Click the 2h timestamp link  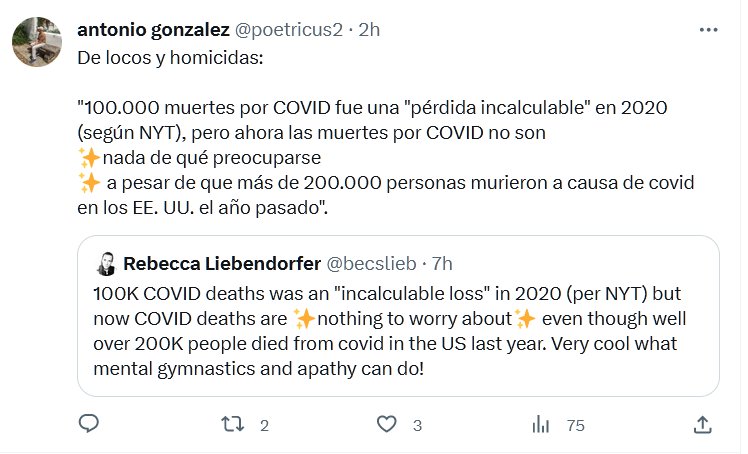click(x=369, y=30)
